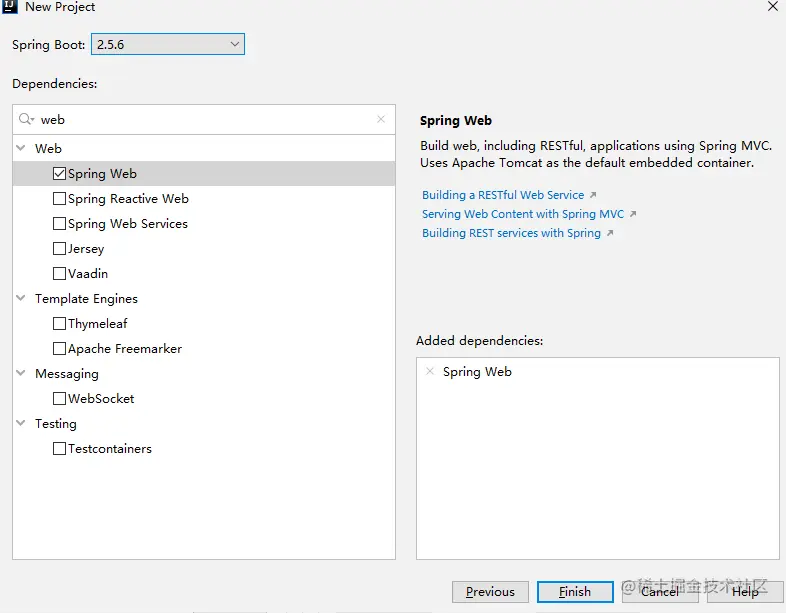This screenshot has height=613, width=786.
Task: Collapse the Template Engines chevron
Action: click(21, 298)
